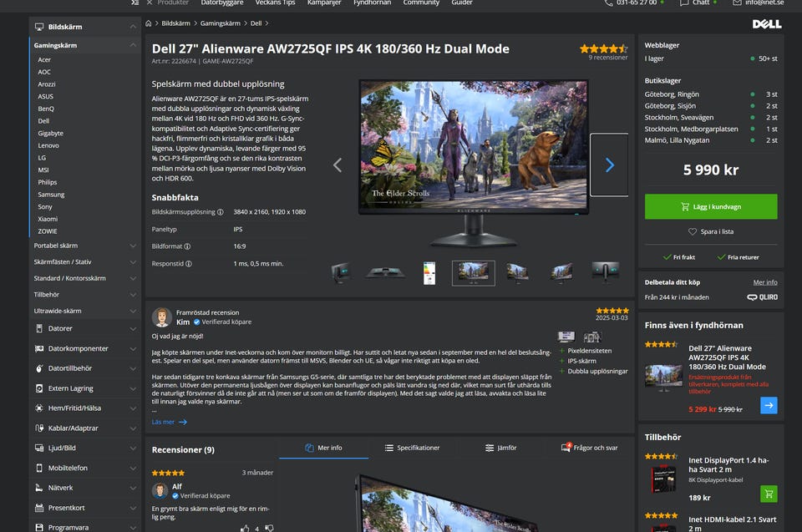Image resolution: width=802 pixels, height=532 pixels.
Task: Click the Nätverk icon in sidebar
Action: pos(39,488)
